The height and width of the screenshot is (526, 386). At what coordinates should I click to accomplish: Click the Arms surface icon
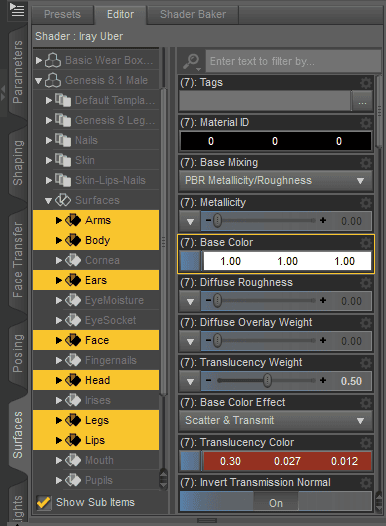click(73, 220)
